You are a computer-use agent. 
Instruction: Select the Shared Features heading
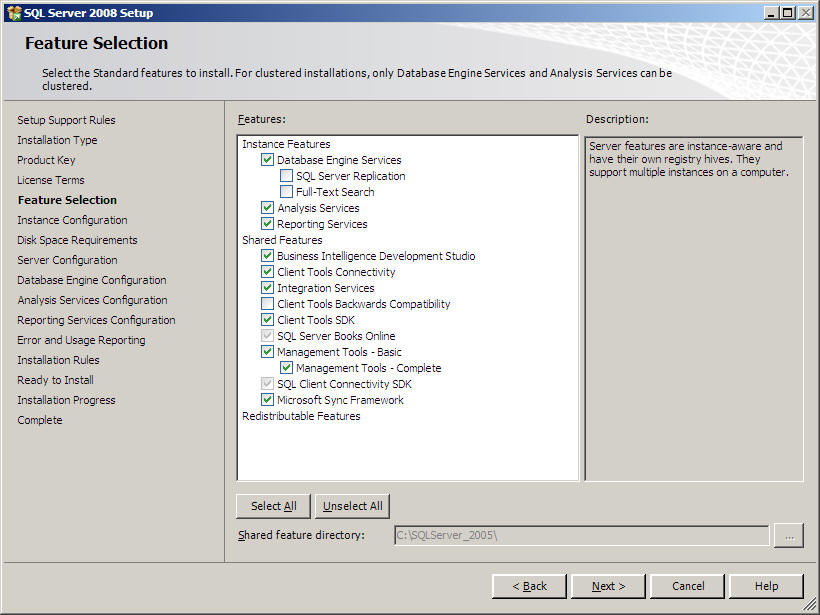point(282,240)
